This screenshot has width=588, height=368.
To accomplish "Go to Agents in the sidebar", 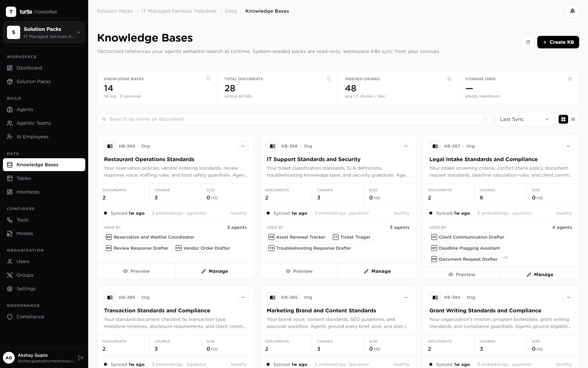I will coord(44,109).
